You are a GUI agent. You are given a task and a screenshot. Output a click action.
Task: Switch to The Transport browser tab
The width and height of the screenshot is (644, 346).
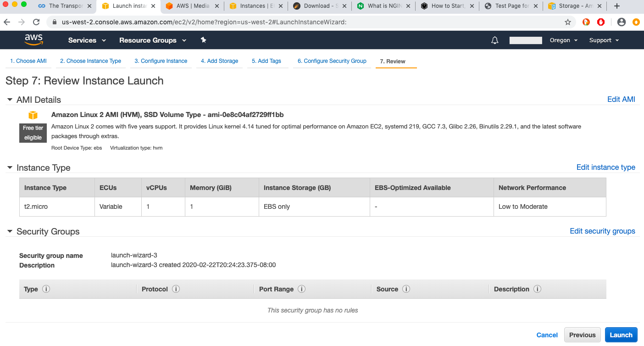coord(66,6)
